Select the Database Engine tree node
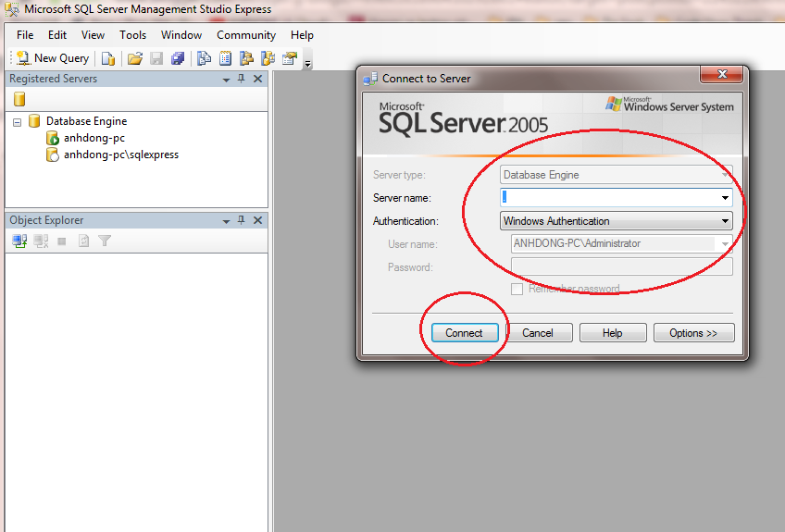Viewport: 785px width, 532px height. (x=87, y=121)
